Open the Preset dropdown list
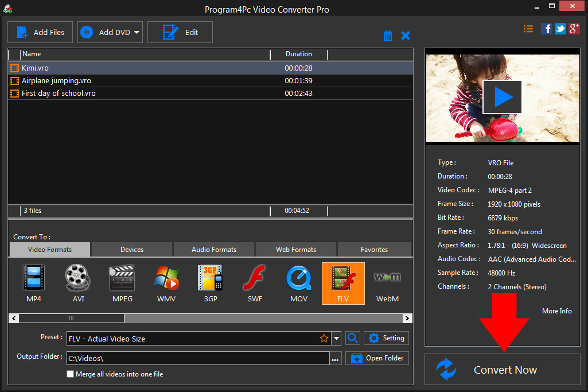 click(337, 339)
